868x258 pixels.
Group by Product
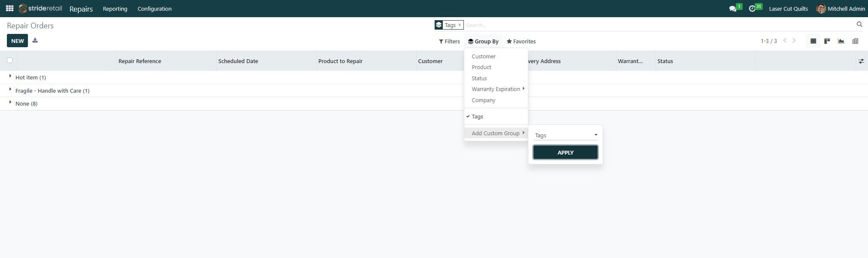click(496, 67)
